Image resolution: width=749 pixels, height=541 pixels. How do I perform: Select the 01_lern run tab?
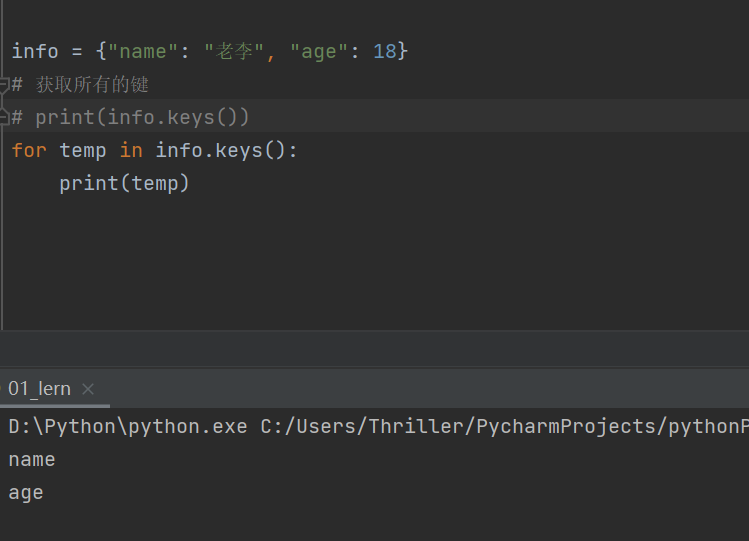[39, 389]
